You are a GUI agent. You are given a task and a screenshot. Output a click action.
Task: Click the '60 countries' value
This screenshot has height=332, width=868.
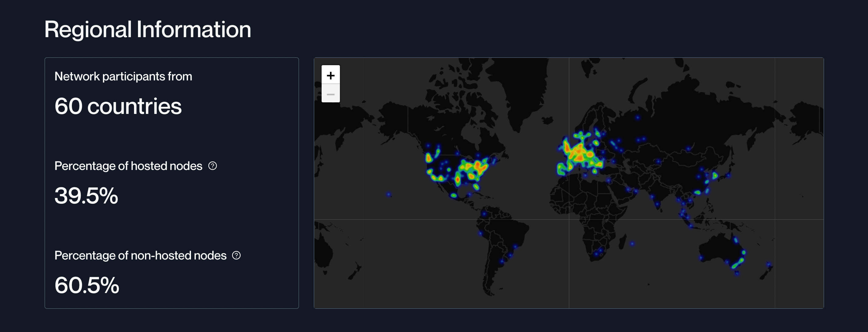pos(118,106)
